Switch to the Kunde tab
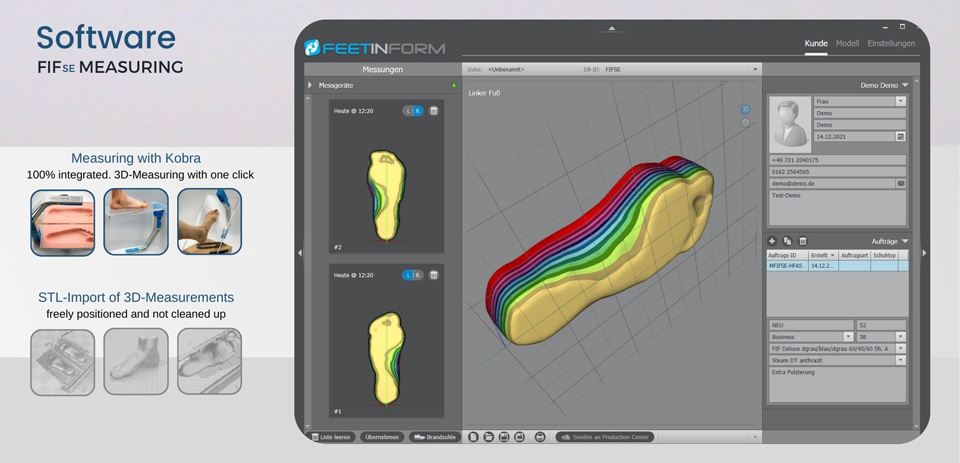Viewport: 960px width, 463px height. [x=816, y=43]
